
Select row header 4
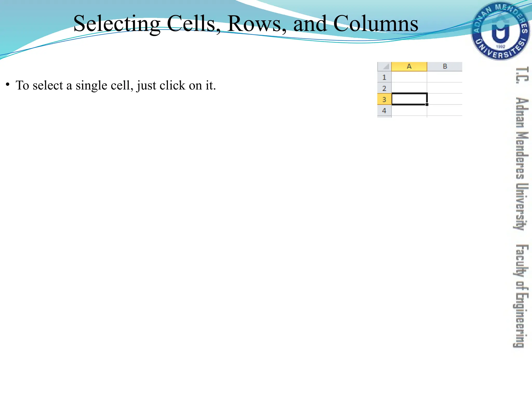tap(384, 110)
